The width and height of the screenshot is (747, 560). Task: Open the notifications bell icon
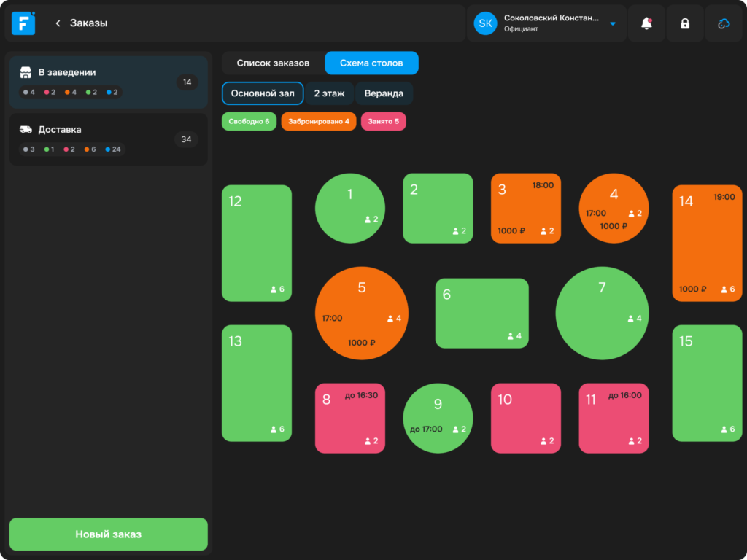[646, 23]
